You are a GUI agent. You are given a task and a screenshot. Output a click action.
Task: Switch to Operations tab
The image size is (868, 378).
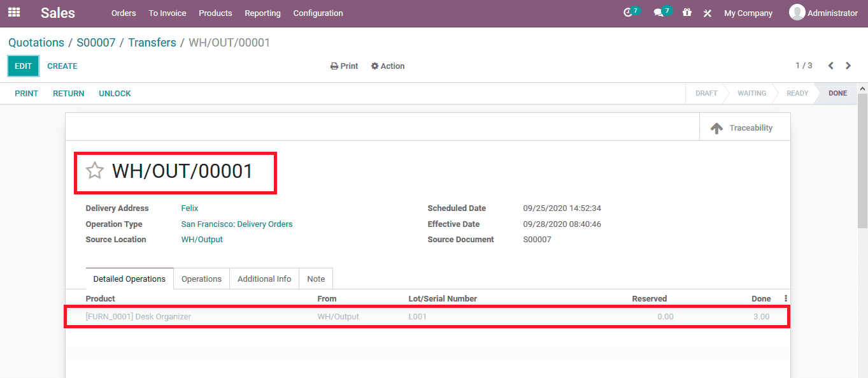tap(201, 279)
